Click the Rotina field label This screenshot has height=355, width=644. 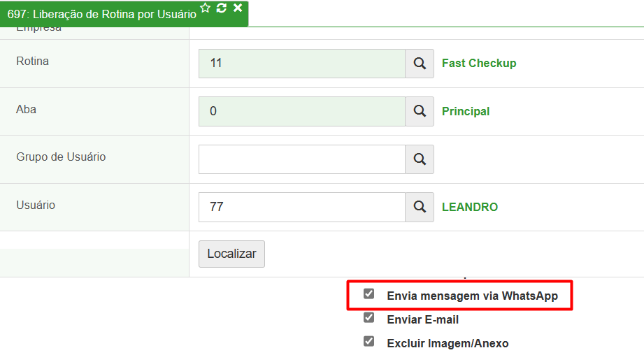tap(32, 61)
